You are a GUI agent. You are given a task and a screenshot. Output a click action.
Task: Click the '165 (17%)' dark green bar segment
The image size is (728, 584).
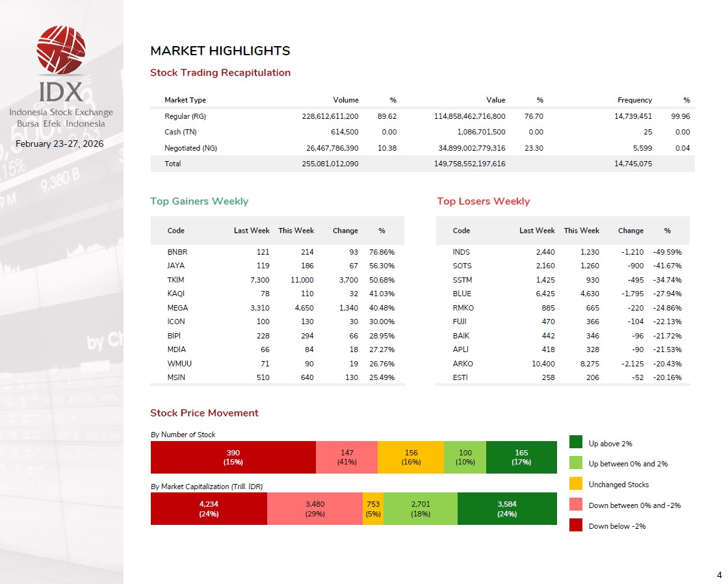tap(521, 457)
